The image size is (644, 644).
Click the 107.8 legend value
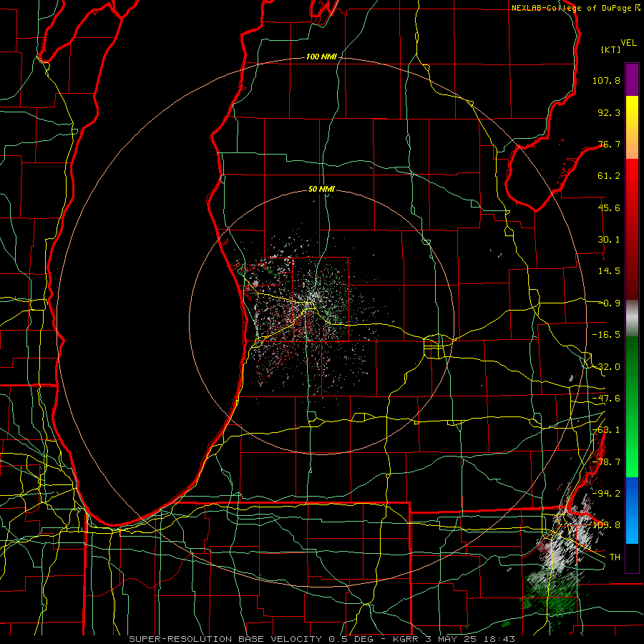click(x=606, y=80)
